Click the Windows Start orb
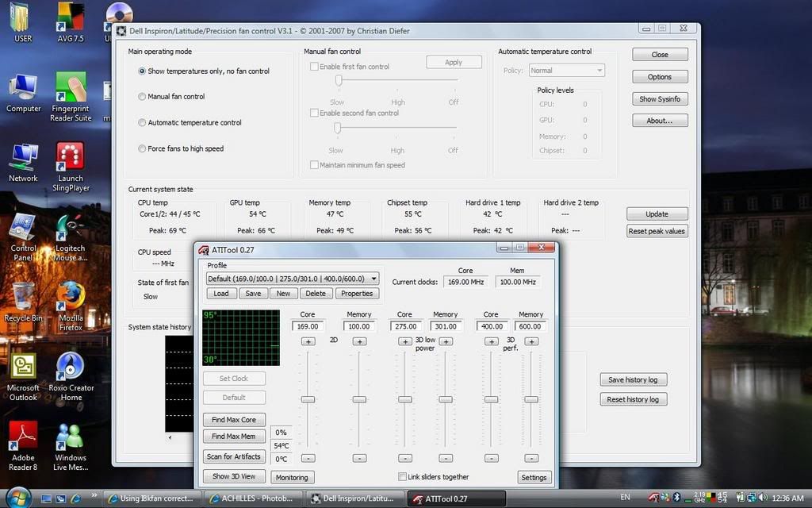Screen dimensions: 812x508 (x=19, y=498)
